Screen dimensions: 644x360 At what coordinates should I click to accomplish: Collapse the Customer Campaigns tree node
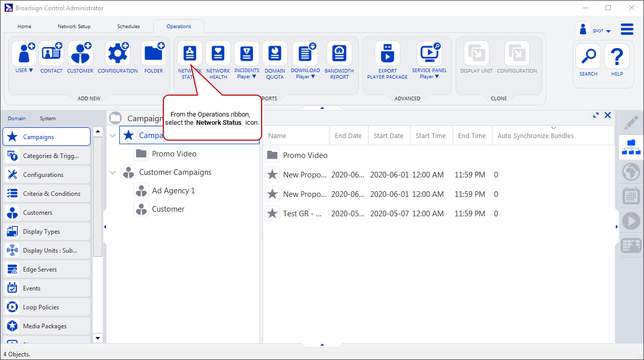click(x=113, y=172)
